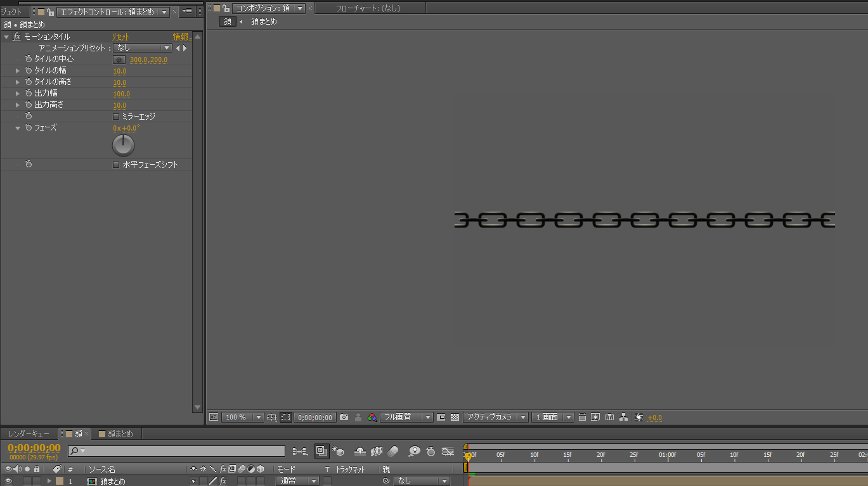Enable the ミラーエッジ checkbox

tap(116, 117)
